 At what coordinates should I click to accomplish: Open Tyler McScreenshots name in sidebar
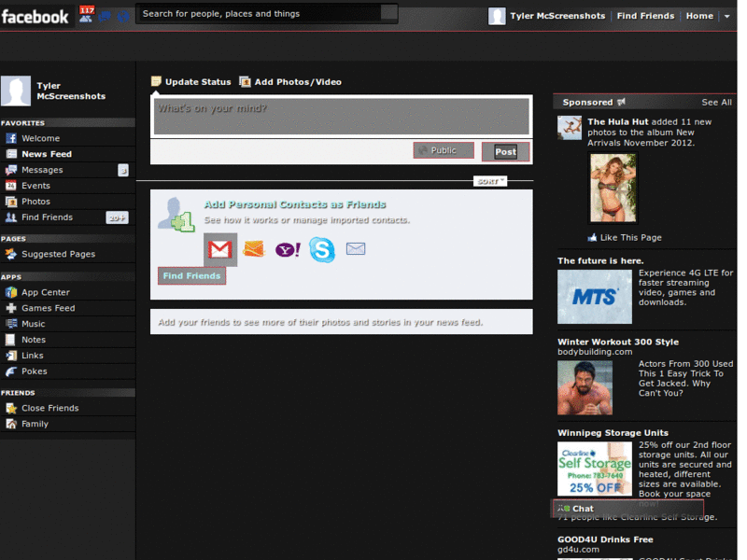pyautogui.click(x=71, y=91)
